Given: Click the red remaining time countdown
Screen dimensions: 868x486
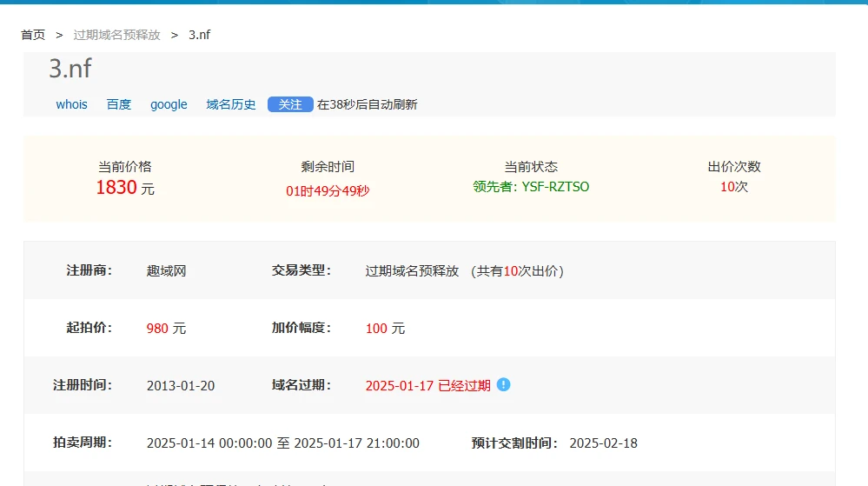Looking at the screenshot, I should (x=328, y=190).
